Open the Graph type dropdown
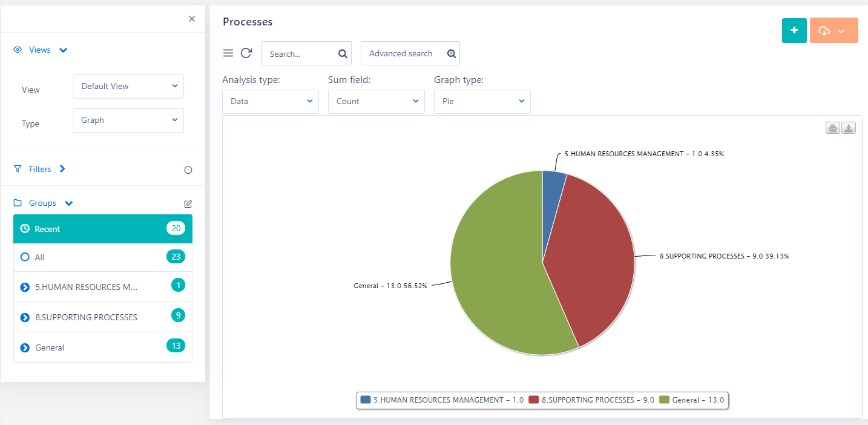Screen dimensions: 868x425 [x=482, y=102]
